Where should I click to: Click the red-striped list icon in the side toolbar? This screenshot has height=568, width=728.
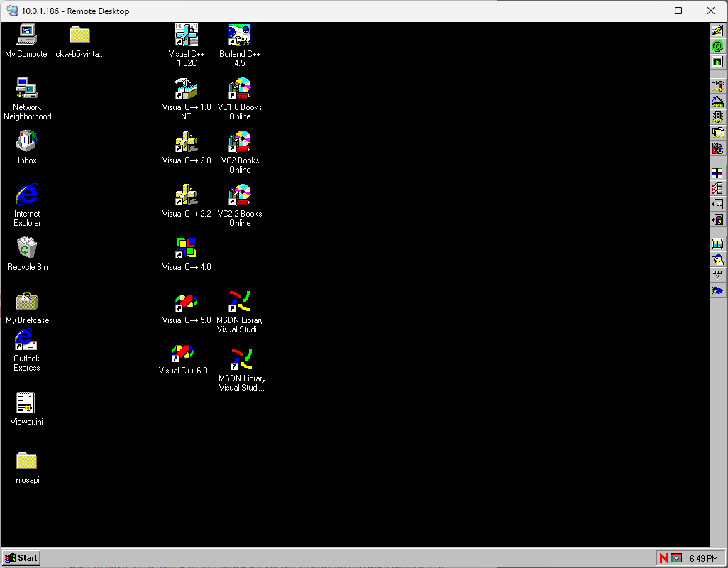point(717,189)
